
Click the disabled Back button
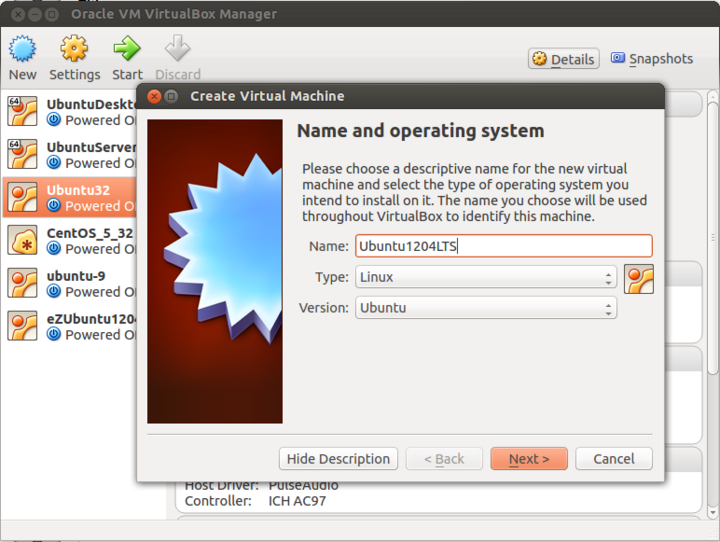click(444, 459)
